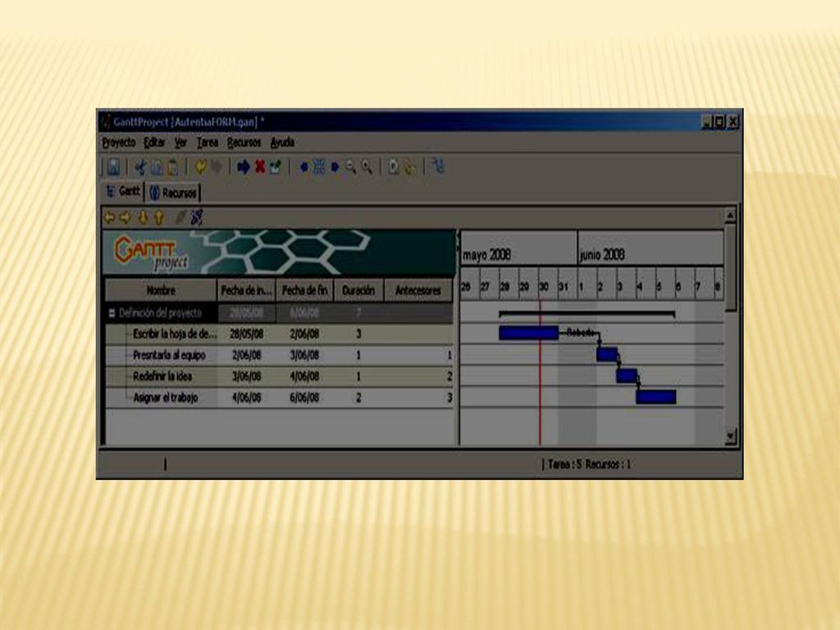Image resolution: width=840 pixels, height=630 pixels.
Task: Open the Editar menu
Action: (154, 143)
